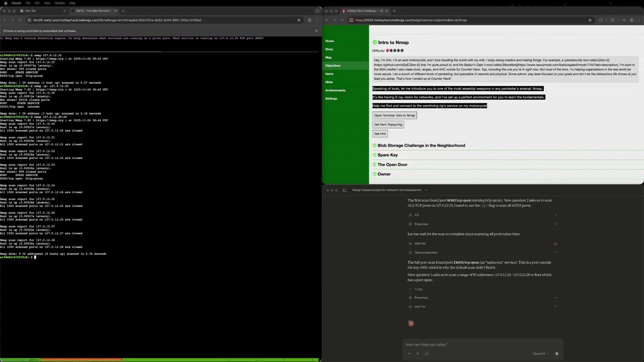Open Map in the green sidebar
This screenshot has height=362, width=644.
pyautogui.click(x=329, y=57)
